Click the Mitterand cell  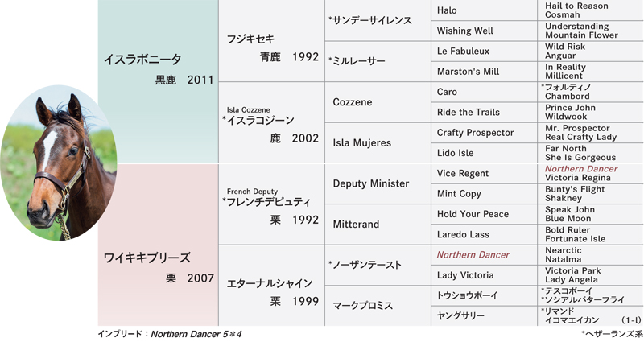click(378, 225)
